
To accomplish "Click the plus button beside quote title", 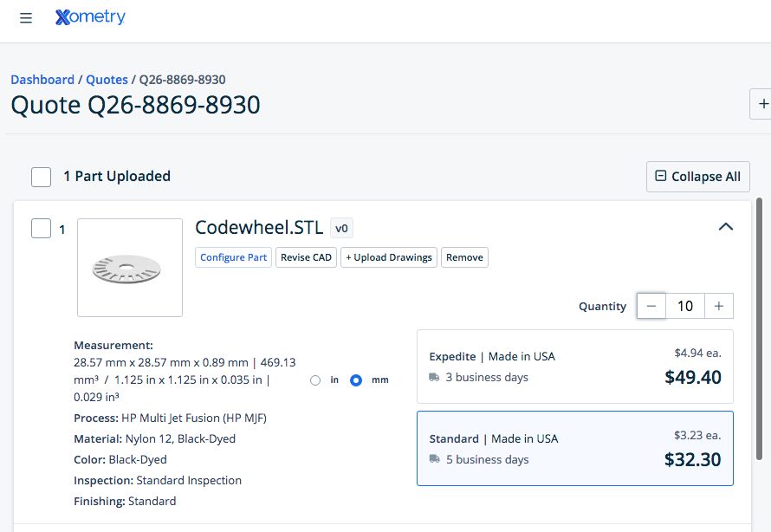I will coord(762,104).
